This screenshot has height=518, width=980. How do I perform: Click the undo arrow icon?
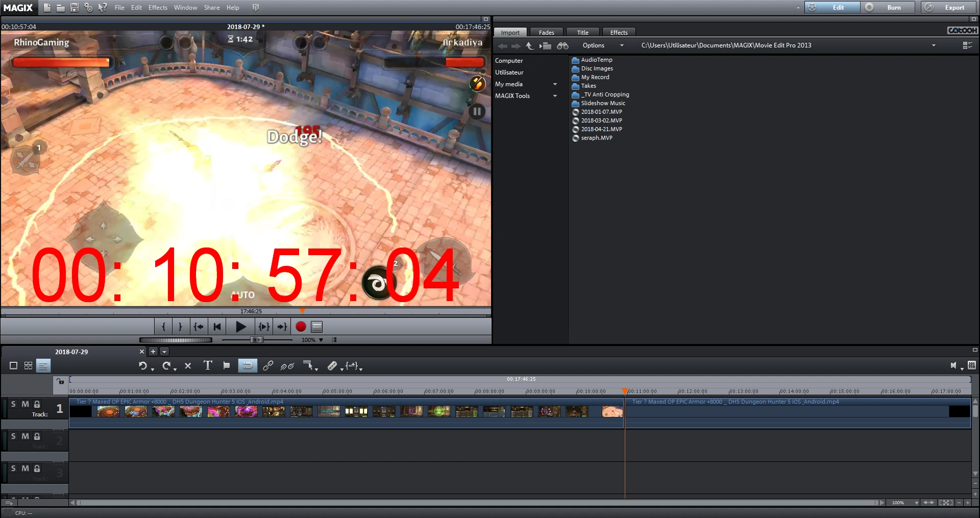(143, 365)
